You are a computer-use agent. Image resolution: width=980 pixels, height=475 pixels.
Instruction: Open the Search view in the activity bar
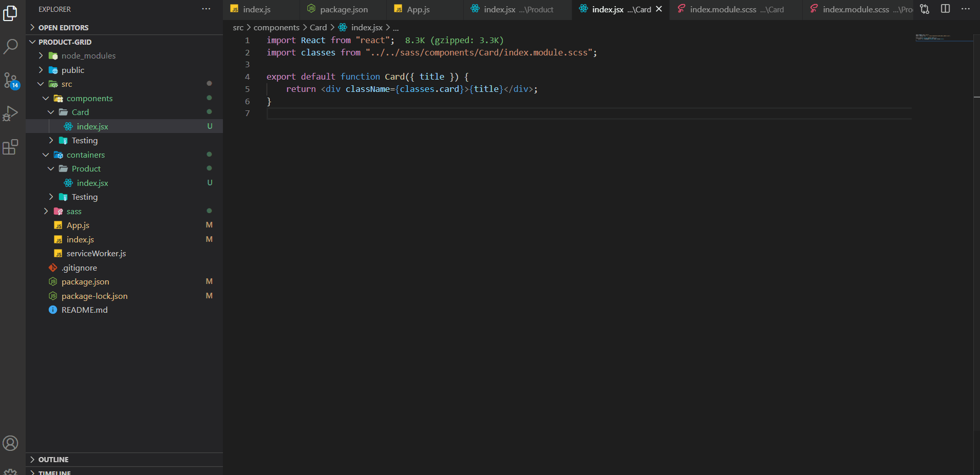(11, 46)
